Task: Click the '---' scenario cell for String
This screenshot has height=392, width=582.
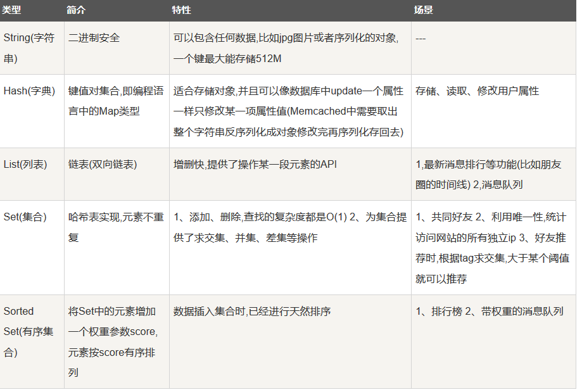Action: (x=494, y=48)
